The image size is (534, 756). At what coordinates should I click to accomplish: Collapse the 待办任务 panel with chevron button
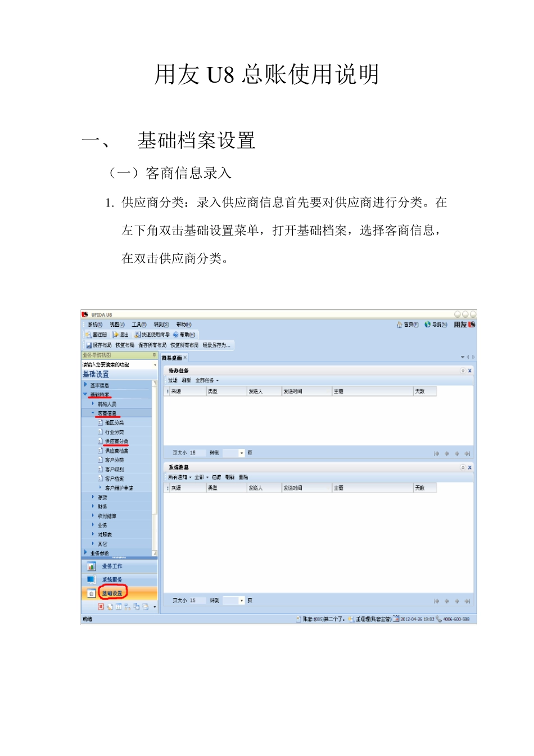pos(463,371)
